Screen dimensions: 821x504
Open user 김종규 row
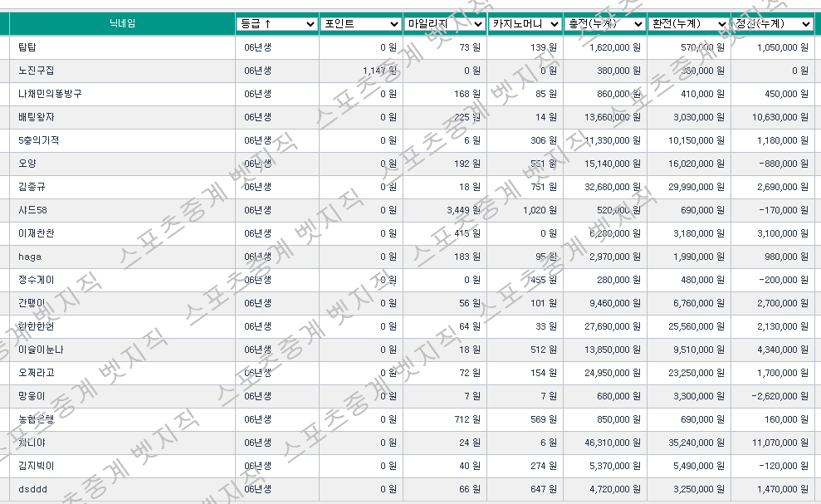32,187
